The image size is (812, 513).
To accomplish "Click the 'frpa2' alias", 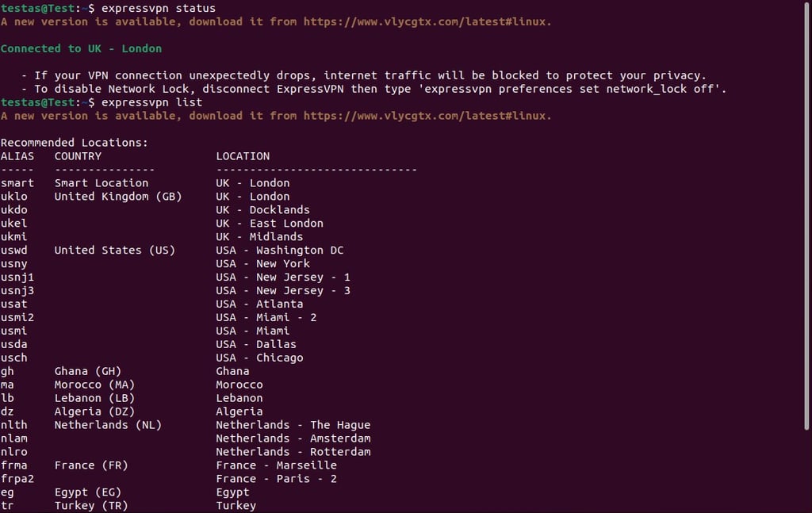I will (x=17, y=480).
